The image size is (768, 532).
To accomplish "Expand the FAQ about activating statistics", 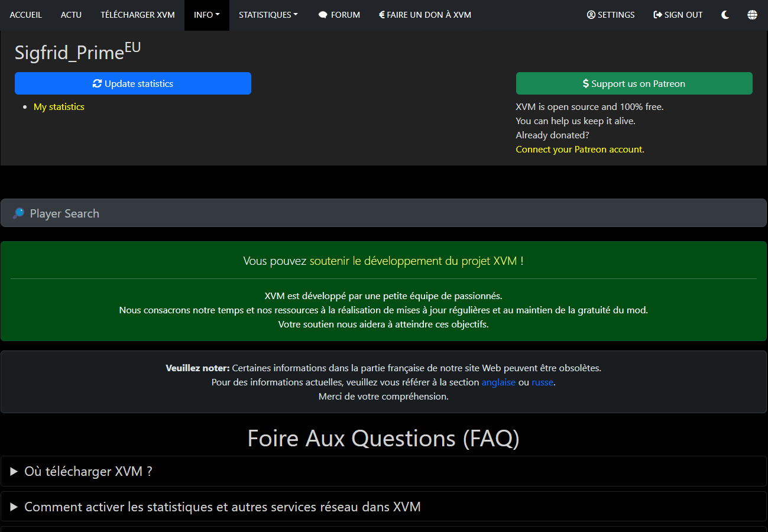I will point(222,506).
